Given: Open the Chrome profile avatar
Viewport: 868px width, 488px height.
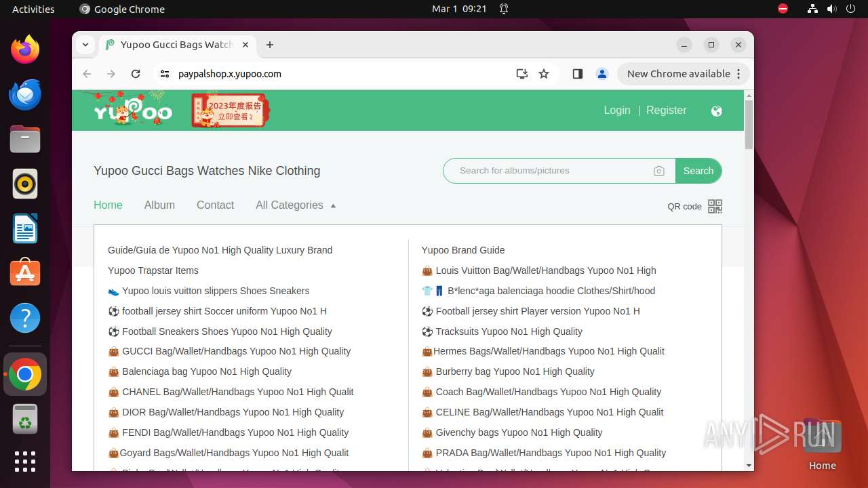Looking at the screenshot, I should click(x=602, y=74).
